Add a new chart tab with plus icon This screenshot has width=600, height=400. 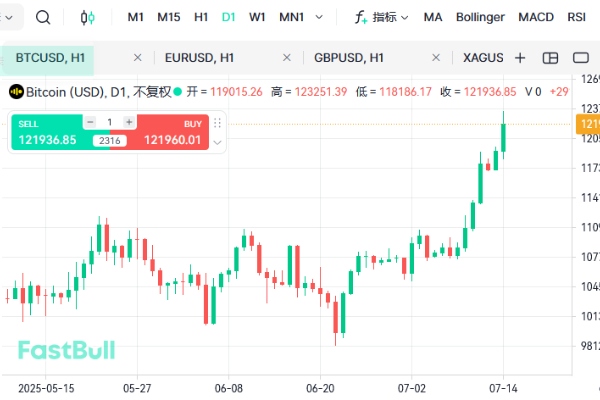pos(520,58)
